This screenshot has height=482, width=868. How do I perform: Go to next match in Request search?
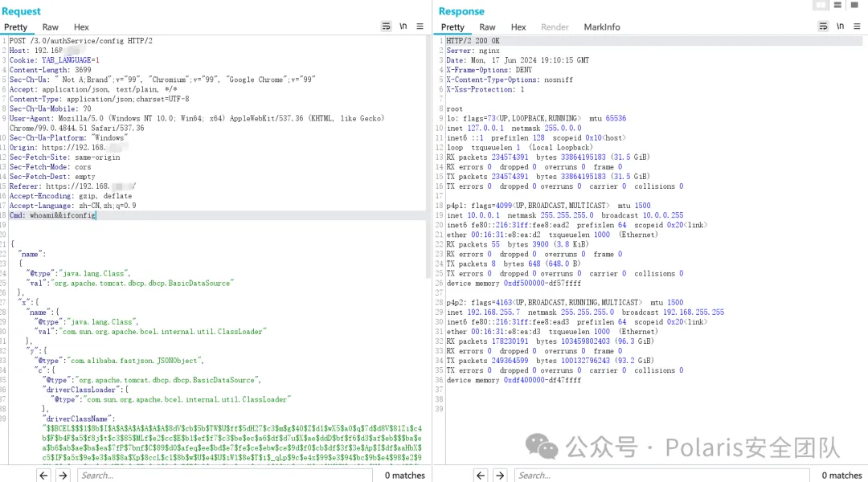[x=63, y=475]
